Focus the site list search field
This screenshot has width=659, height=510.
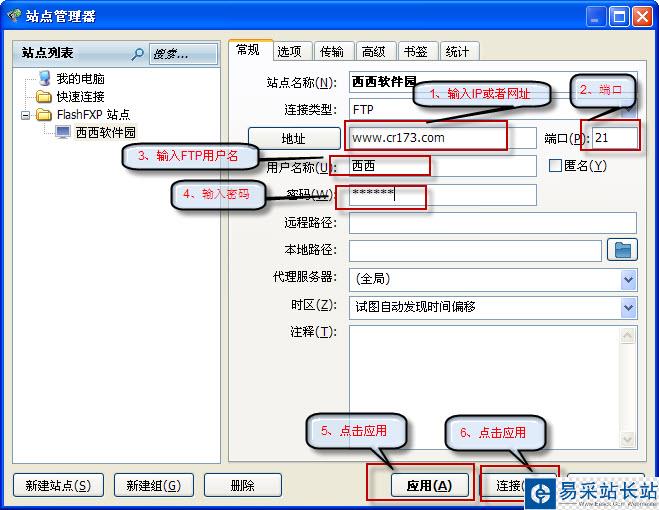(x=184, y=54)
